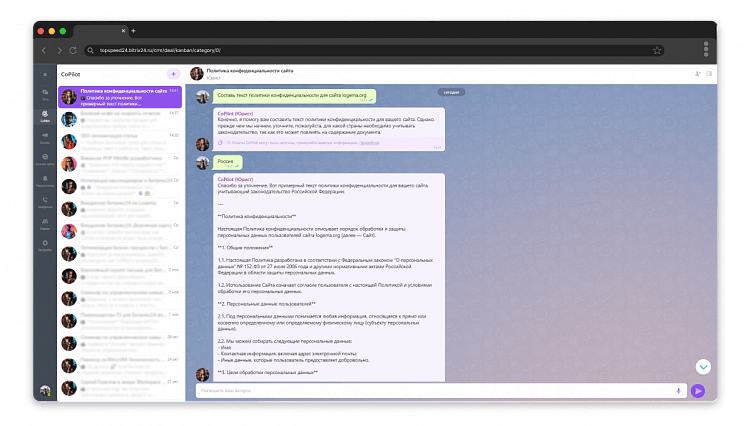Open the Chats section in the left sidebar
This screenshot has width=751, height=426.
pyautogui.click(x=45, y=94)
